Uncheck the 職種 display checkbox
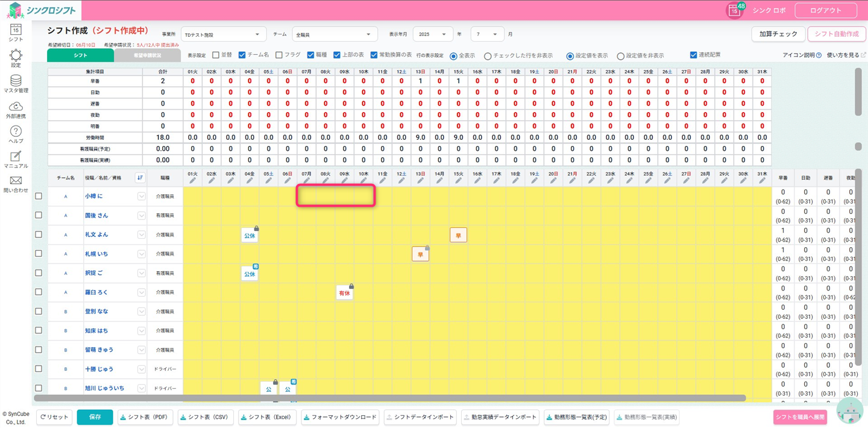Viewport: 868px width, 428px height. (x=310, y=55)
